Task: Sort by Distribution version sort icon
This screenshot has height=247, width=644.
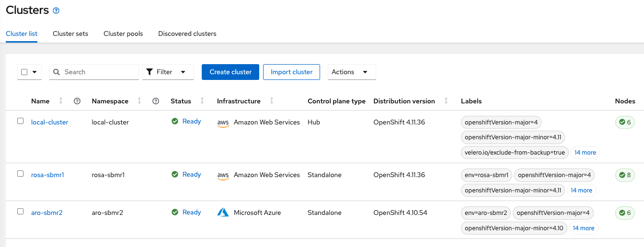Action: pos(446,101)
